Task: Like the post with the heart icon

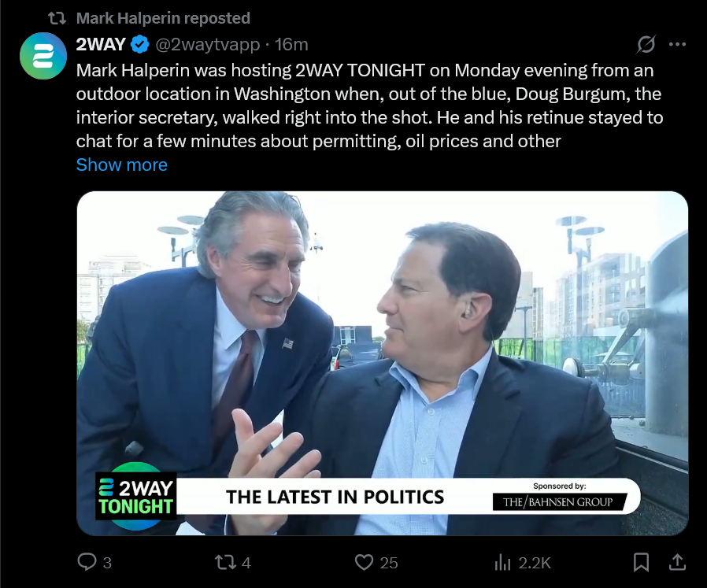Action: [x=363, y=562]
